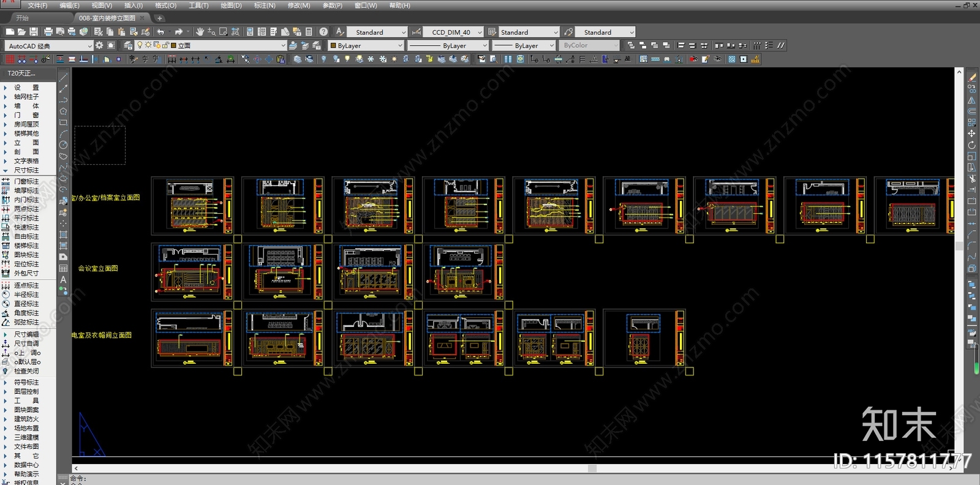Click the red grid icon in third toolbar

click(10, 59)
